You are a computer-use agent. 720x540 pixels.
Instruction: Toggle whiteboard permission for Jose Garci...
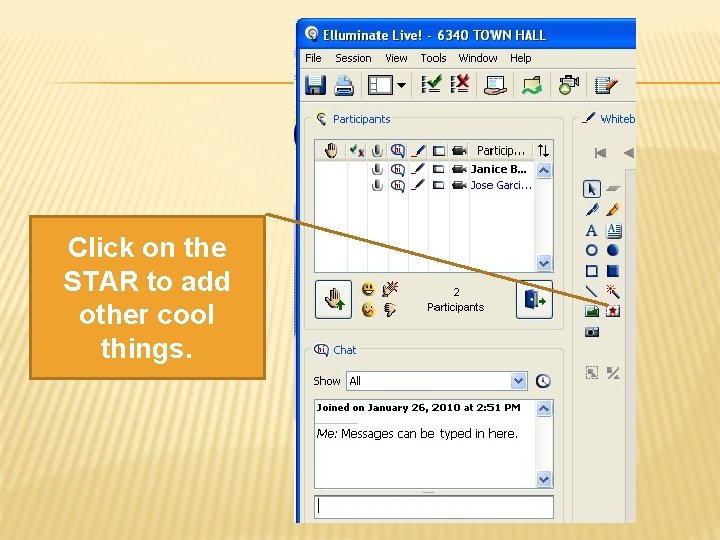point(418,186)
